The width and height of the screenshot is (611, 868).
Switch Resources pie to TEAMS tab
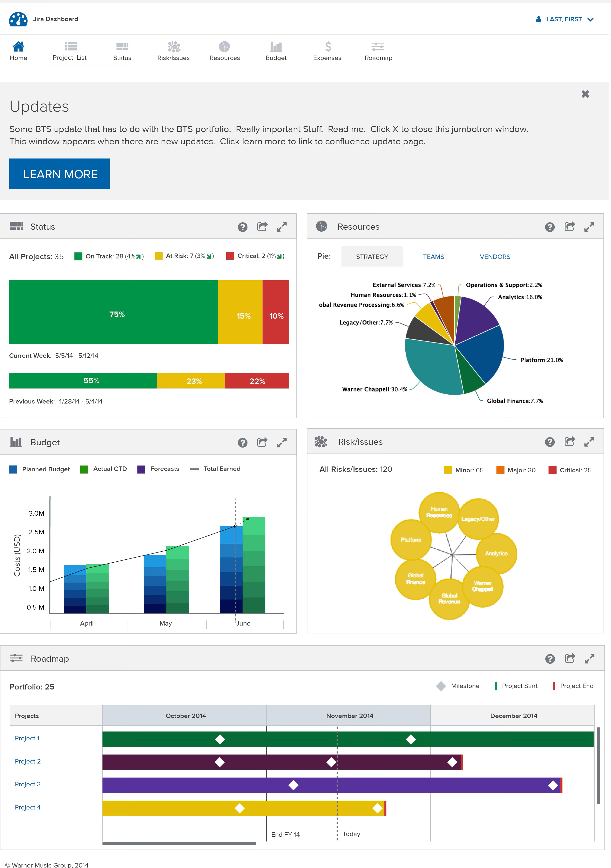(x=433, y=257)
